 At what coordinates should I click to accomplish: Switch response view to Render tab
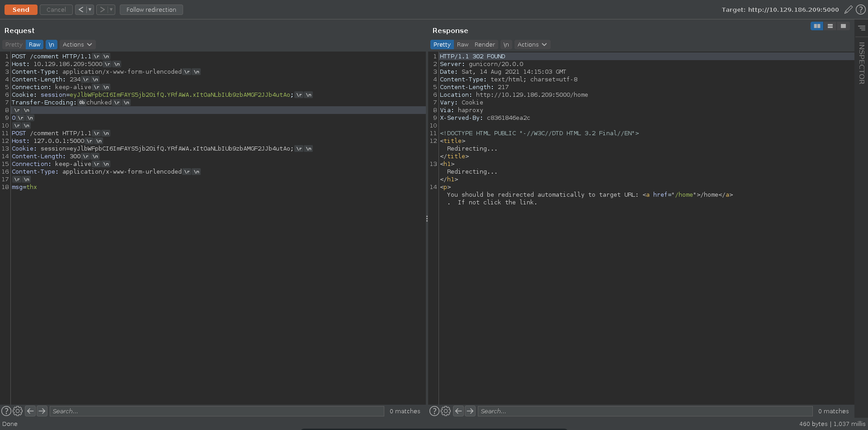click(485, 45)
